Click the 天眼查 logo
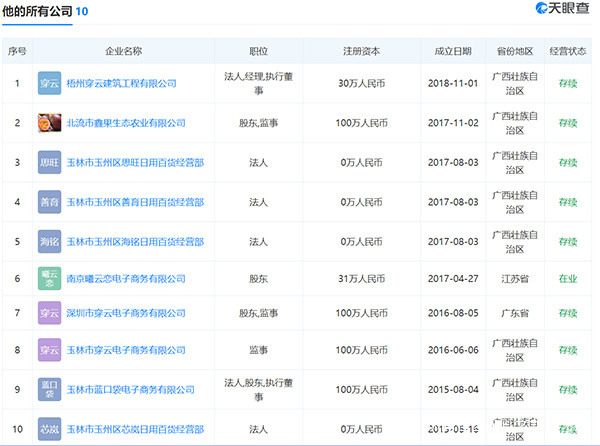This screenshot has height=446, width=600. pyautogui.click(x=562, y=8)
